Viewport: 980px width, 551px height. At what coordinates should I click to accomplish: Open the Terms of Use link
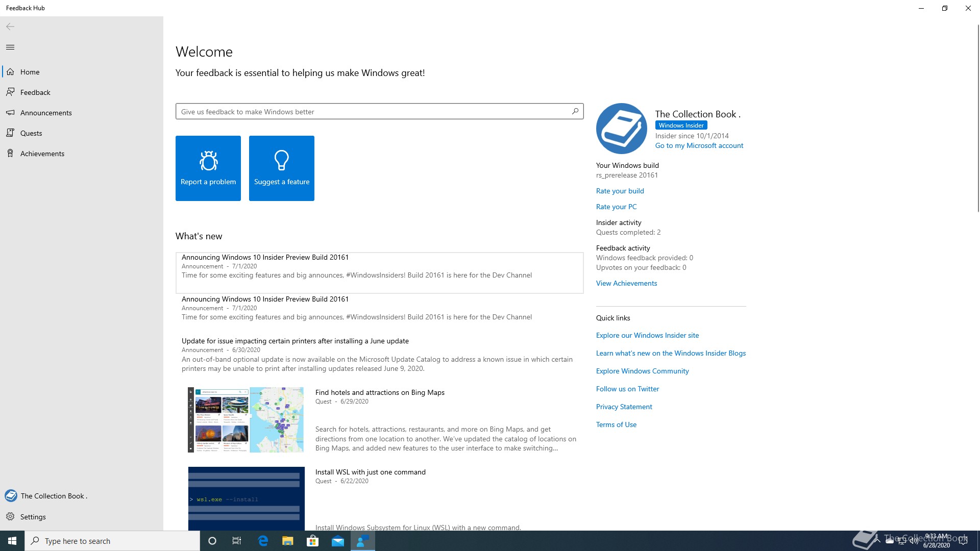click(x=616, y=424)
